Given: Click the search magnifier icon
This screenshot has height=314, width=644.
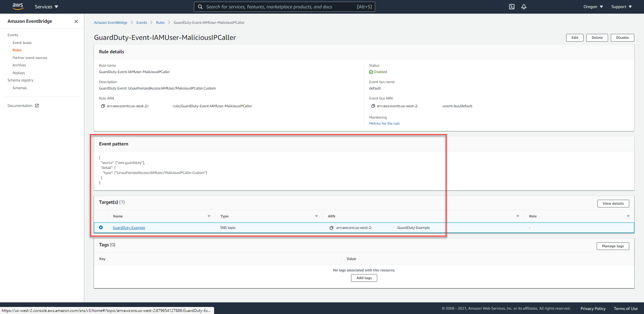Looking at the screenshot, I should point(200,7).
